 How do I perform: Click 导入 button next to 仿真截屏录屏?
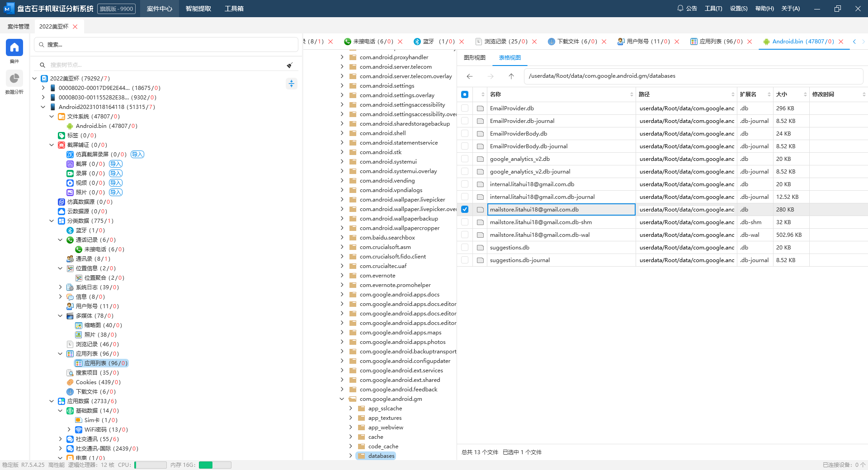click(x=137, y=155)
